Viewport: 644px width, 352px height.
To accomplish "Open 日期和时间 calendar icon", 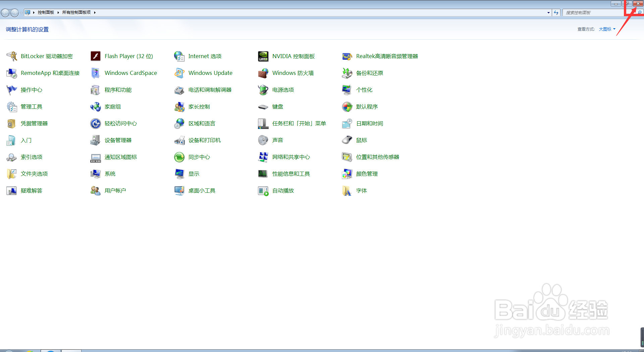I will point(347,123).
